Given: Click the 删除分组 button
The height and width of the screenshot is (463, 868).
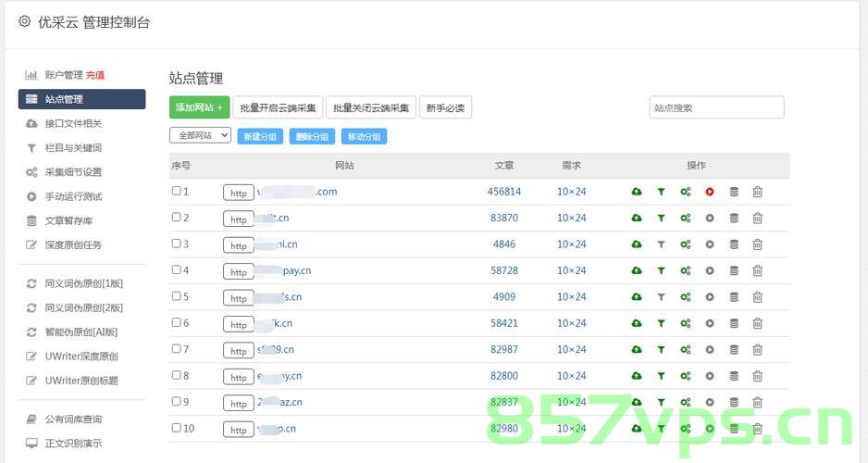Looking at the screenshot, I should [312, 137].
